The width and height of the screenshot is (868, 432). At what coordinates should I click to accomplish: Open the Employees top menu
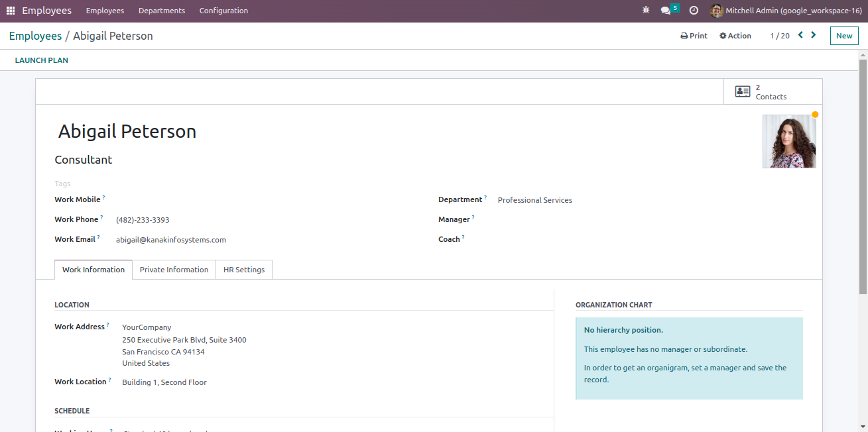(105, 11)
